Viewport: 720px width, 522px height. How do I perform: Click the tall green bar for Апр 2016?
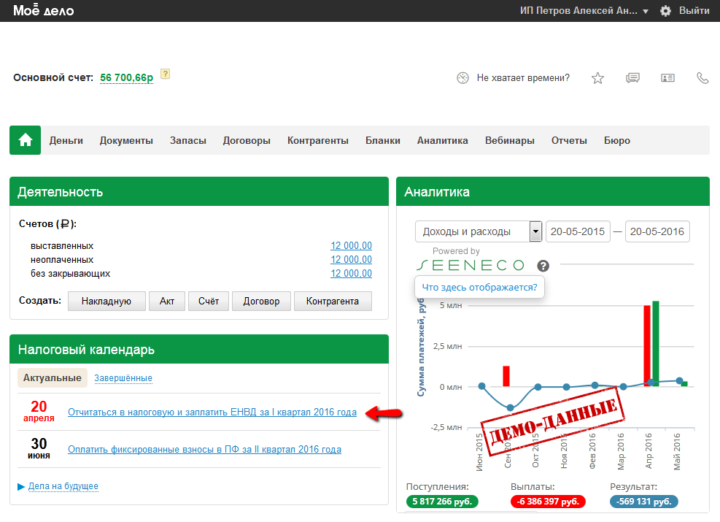click(656, 343)
